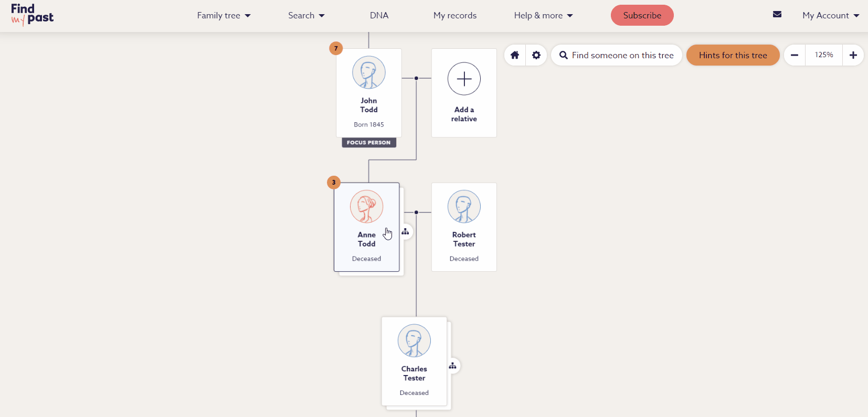Click the Find someone on this tree field
Screen dimensions: 868x417
[x=622, y=55]
